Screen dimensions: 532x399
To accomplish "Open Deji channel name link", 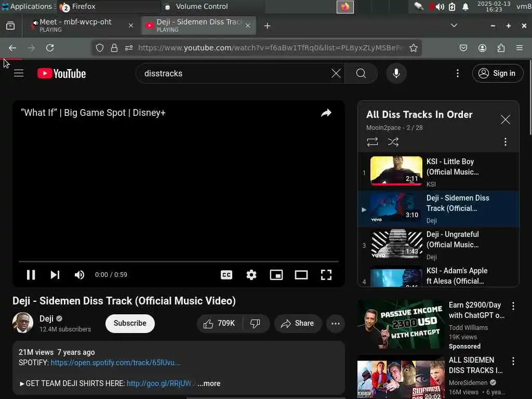I will click(x=46, y=318).
